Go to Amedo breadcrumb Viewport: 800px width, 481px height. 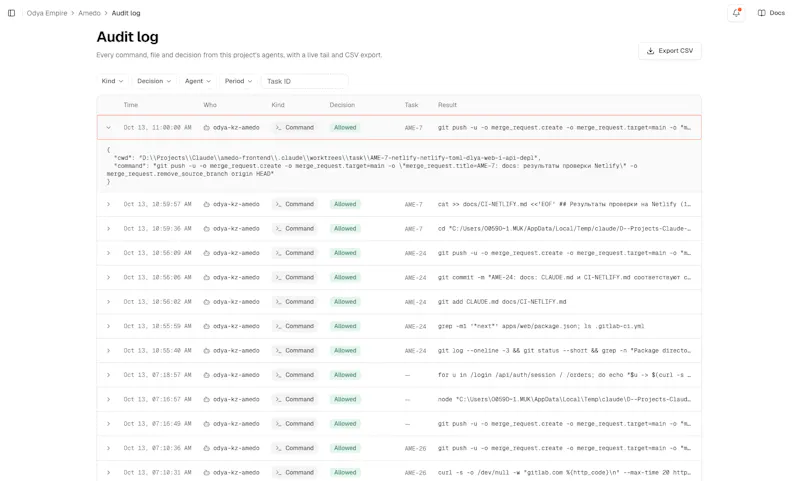(89, 13)
